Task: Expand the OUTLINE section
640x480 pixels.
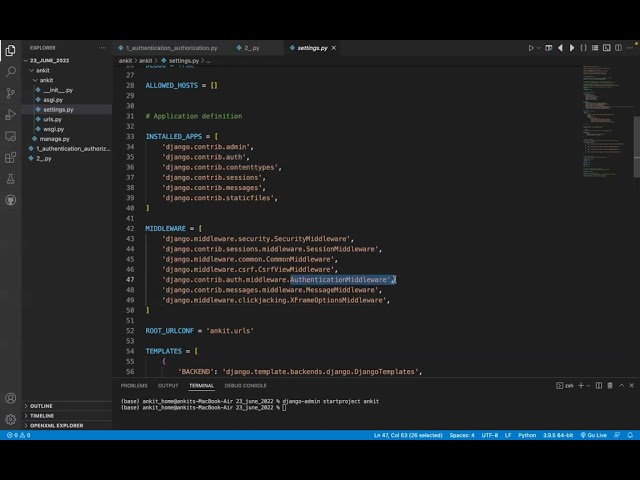Action: [x=41, y=405]
